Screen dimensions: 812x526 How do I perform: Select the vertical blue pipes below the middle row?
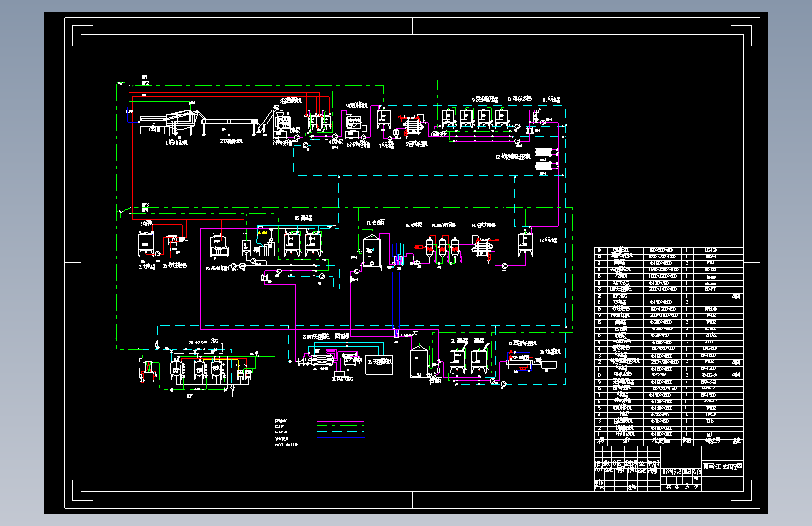tap(396, 299)
